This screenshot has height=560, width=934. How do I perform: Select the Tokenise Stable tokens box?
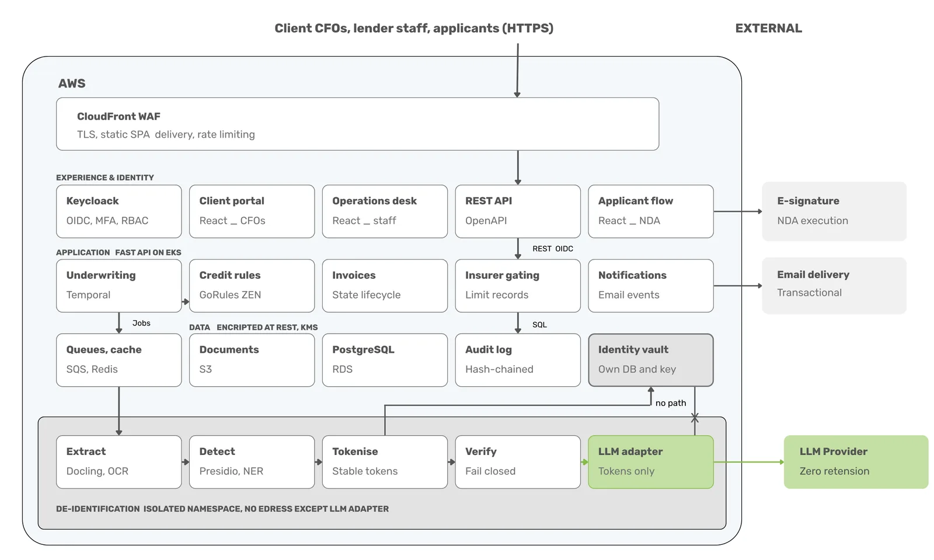tap(385, 462)
